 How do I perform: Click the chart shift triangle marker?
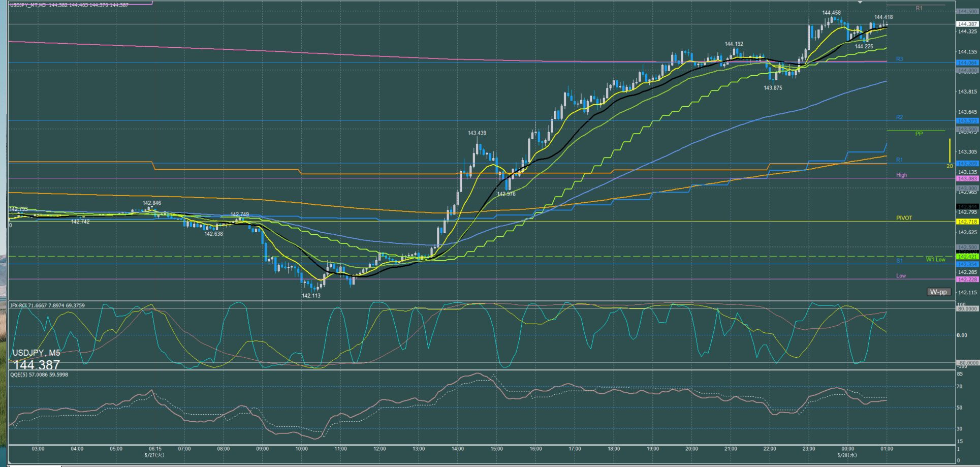point(860,3)
